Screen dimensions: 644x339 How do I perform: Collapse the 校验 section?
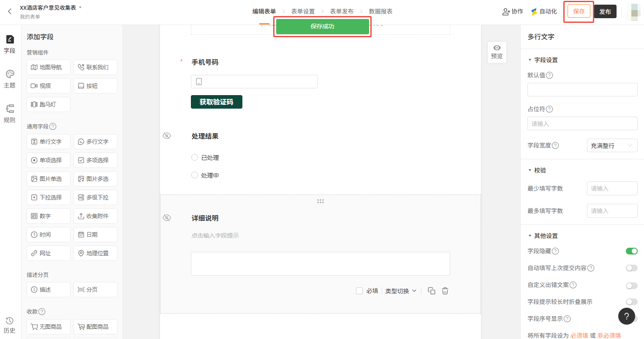click(530, 170)
